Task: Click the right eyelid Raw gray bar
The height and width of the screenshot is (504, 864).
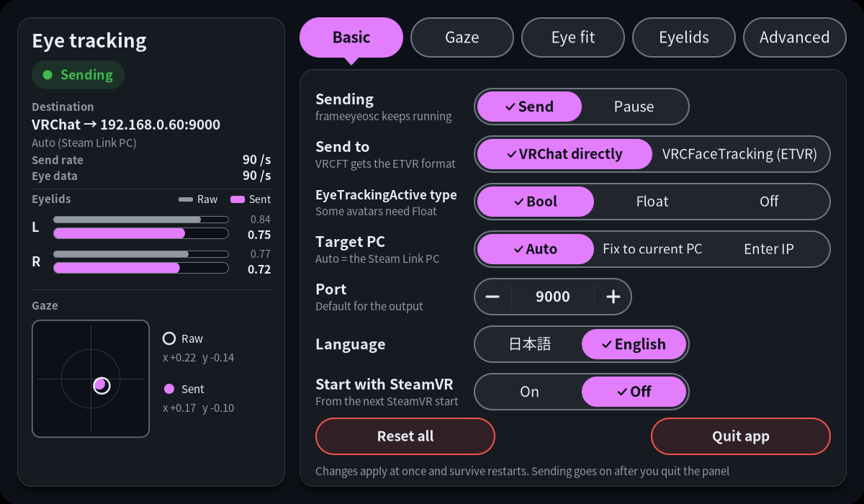Action: point(141,254)
